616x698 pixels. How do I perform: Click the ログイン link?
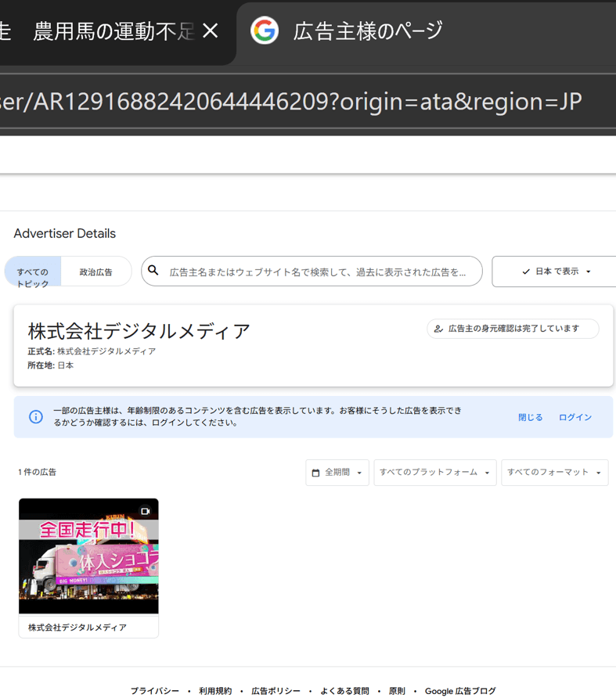pos(575,417)
